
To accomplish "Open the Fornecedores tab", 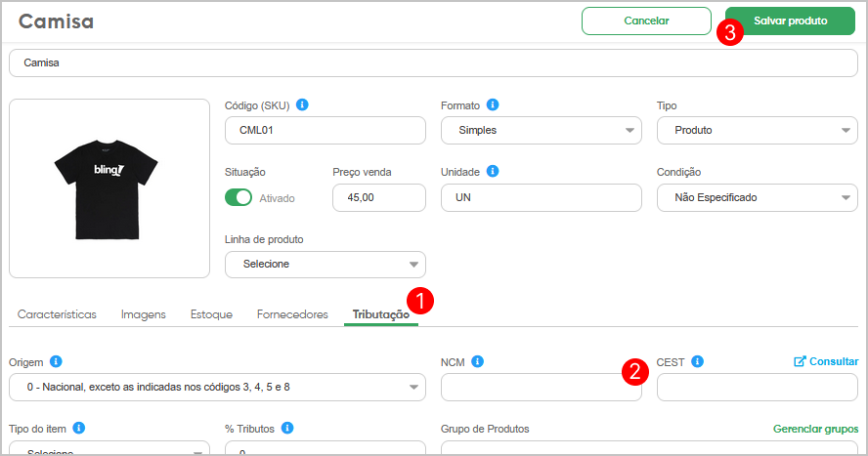I will coord(292,314).
